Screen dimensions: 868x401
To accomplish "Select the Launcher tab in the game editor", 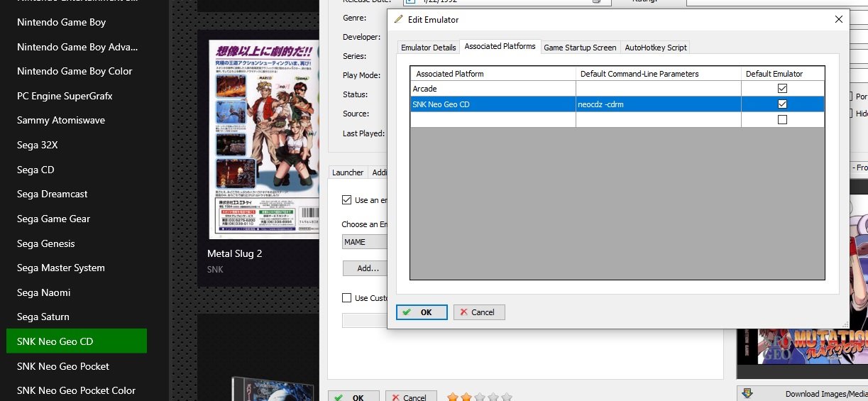I will pyautogui.click(x=348, y=172).
